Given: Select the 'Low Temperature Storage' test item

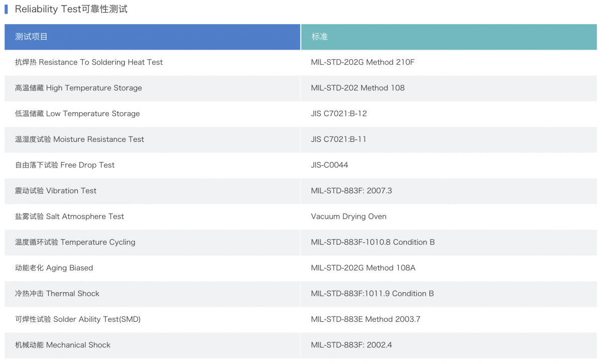Looking at the screenshot, I should click(77, 113).
